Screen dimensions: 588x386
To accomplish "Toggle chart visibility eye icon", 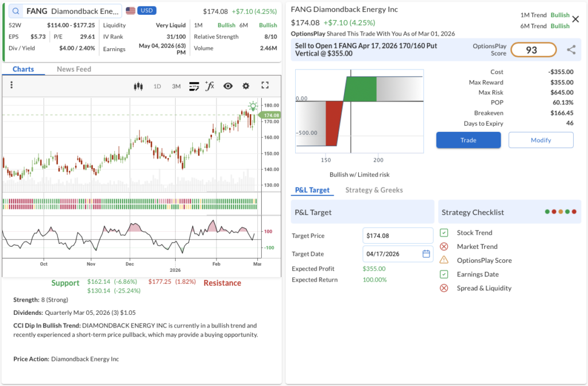I will (228, 86).
